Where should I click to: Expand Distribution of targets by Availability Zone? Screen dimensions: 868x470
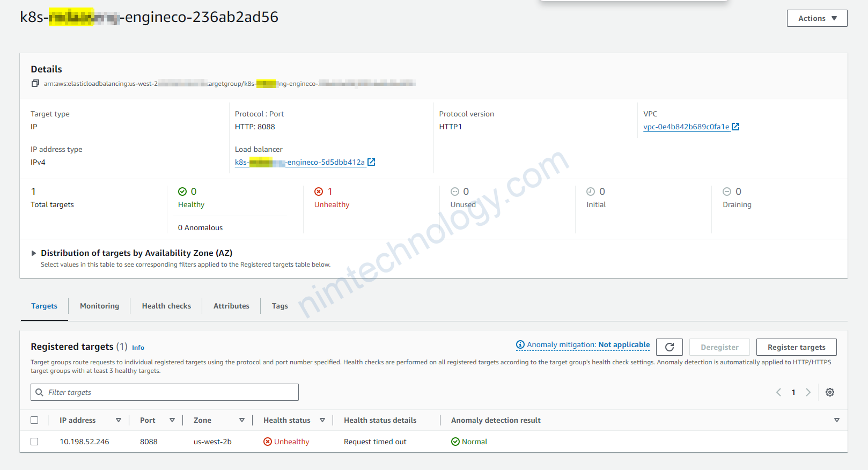click(x=34, y=253)
